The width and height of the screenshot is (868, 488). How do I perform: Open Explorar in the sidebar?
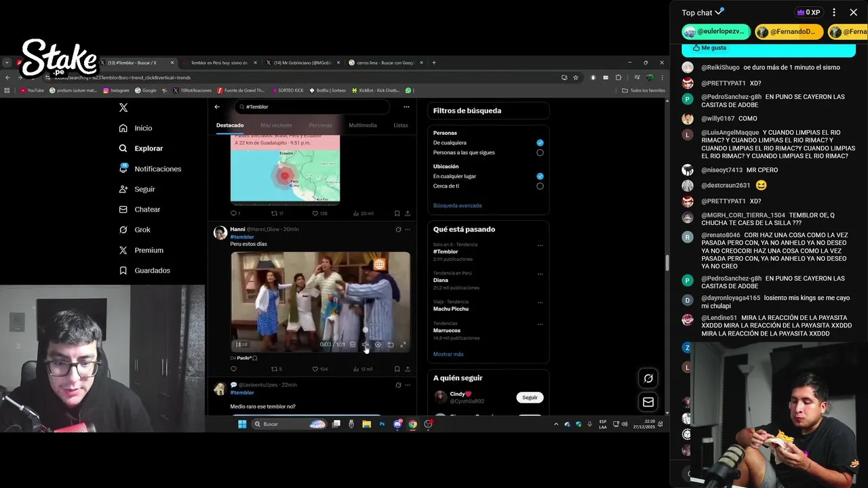[x=141, y=148]
